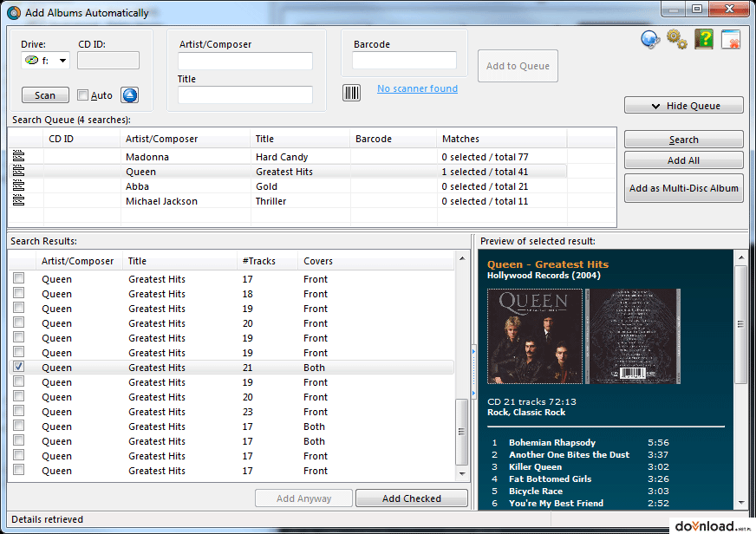This screenshot has height=534, width=756.
Task: Click the Scan button
Action: click(45, 95)
